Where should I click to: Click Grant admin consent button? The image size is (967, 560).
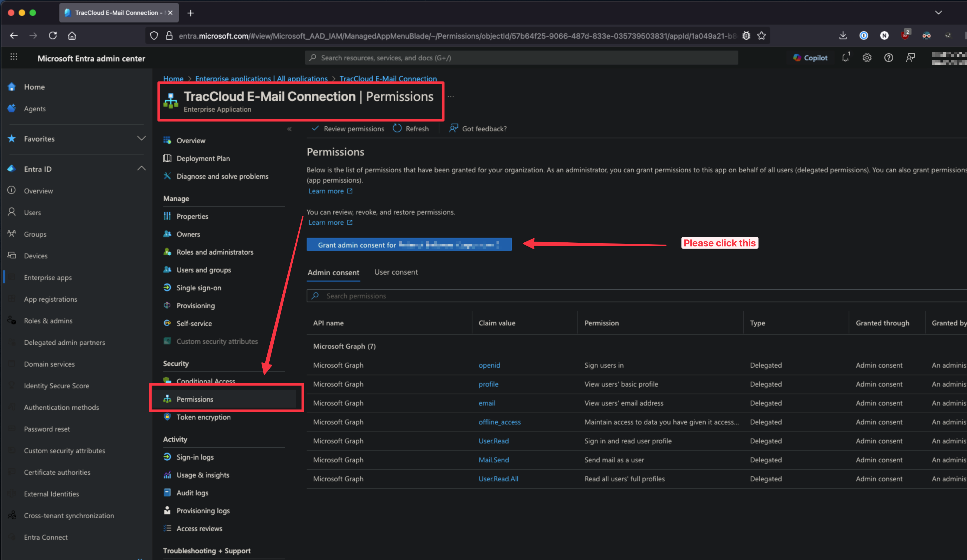point(409,245)
